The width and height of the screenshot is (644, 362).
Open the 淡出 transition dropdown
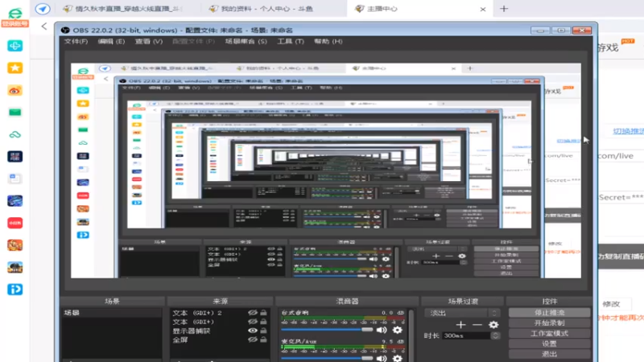462,313
